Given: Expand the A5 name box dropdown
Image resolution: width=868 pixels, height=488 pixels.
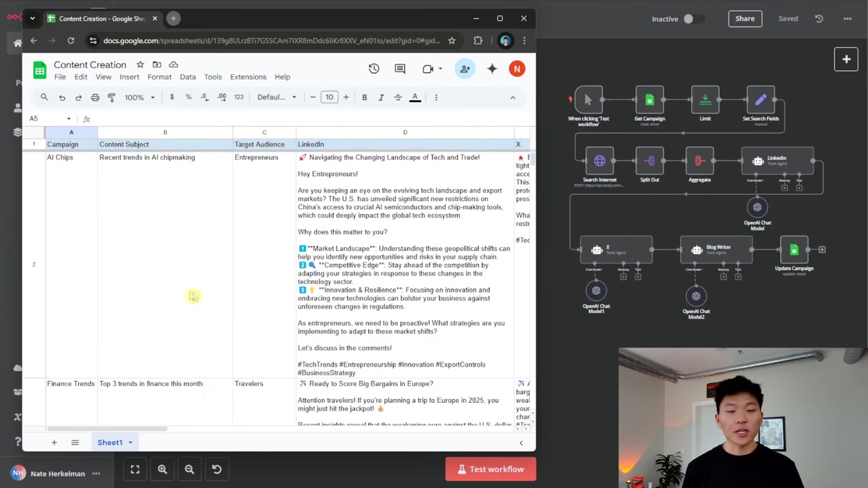Looking at the screenshot, I should pos(68,119).
